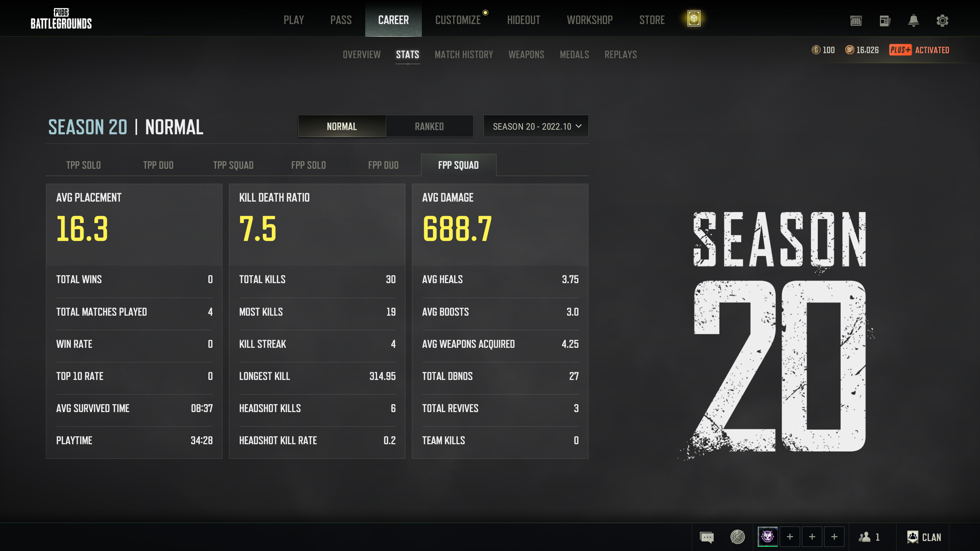The height and width of the screenshot is (551, 980).
Task: Switch to Ranked mode stats
Action: (x=430, y=126)
